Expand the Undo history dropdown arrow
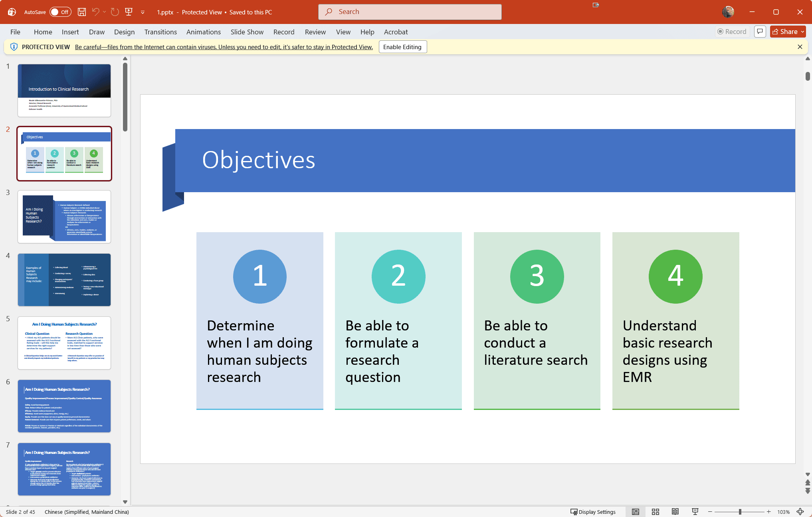The width and height of the screenshot is (812, 517). click(105, 12)
